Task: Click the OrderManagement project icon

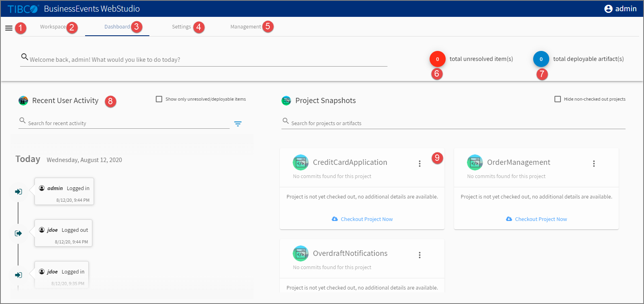Action: point(475,162)
